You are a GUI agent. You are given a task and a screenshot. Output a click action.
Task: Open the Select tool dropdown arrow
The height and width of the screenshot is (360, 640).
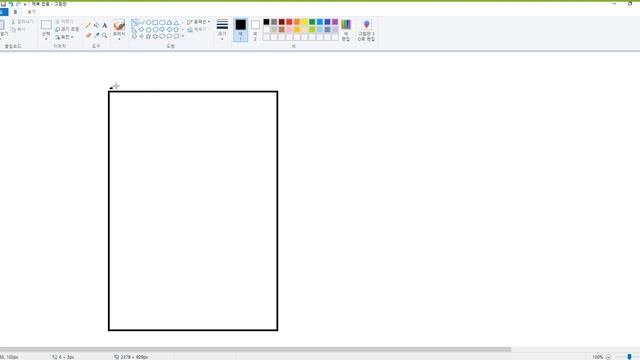[x=46, y=39]
